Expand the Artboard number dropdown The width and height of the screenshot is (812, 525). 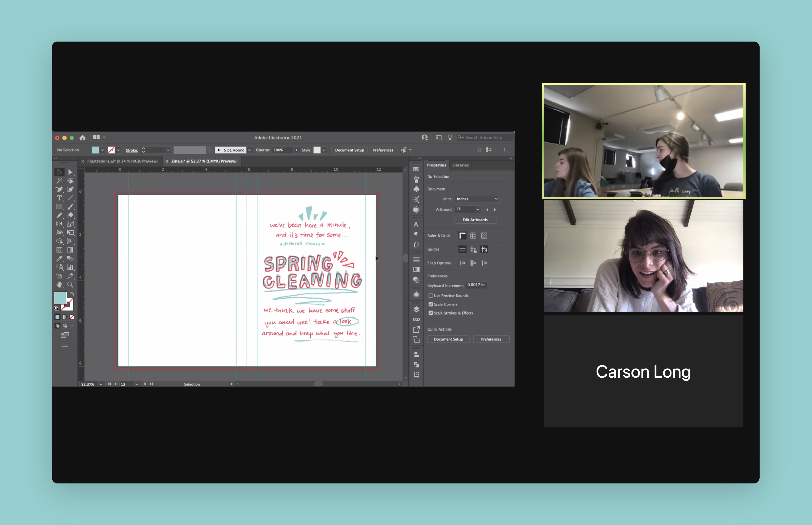[x=478, y=209]
